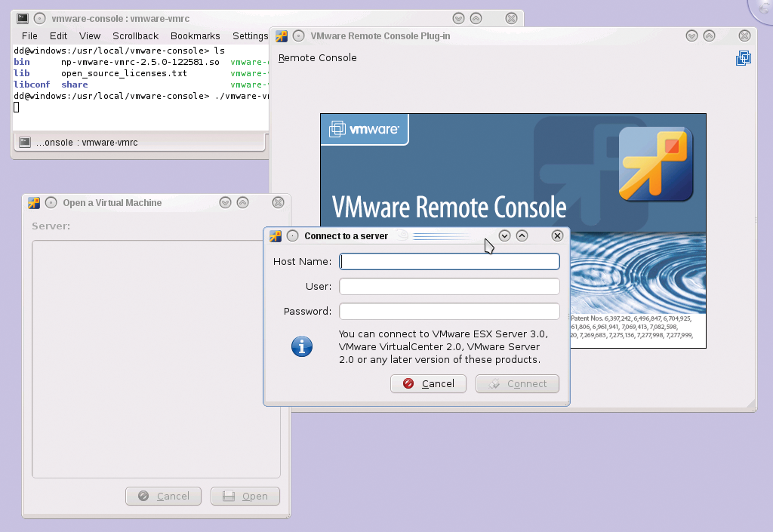The width and height of the screenshot is (773, 532).
Task: Click 'np-vmware-vmrc-2.5.0-122581.so' in terminal output
Action: (x=140, y=62)
